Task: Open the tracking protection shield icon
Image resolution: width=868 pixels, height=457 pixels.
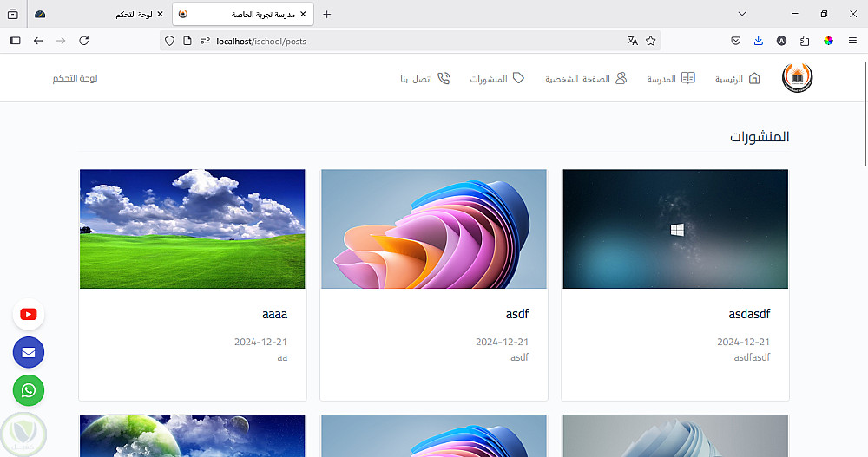Action: click(170, 41)
